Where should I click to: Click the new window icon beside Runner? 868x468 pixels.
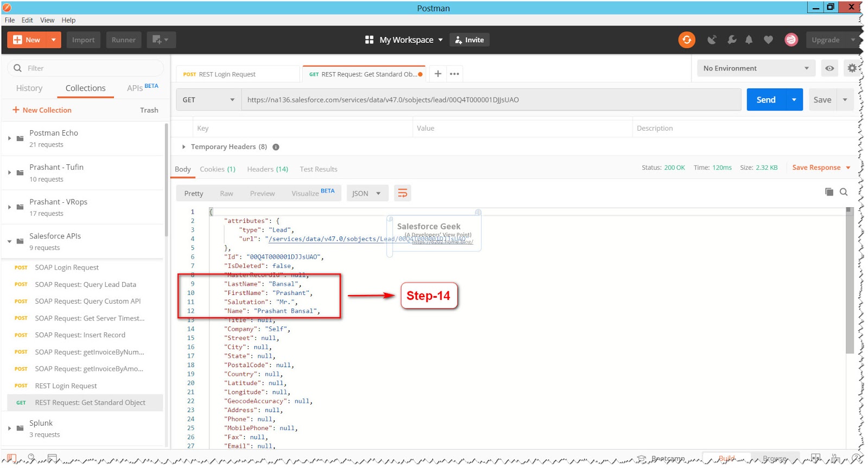[x=161, y=40]
